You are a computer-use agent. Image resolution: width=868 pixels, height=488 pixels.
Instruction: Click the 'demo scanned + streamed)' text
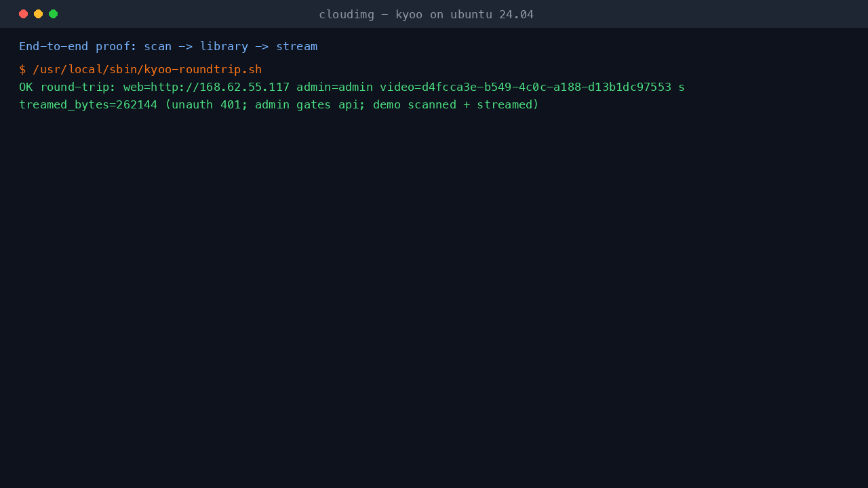tap(456, 104)
